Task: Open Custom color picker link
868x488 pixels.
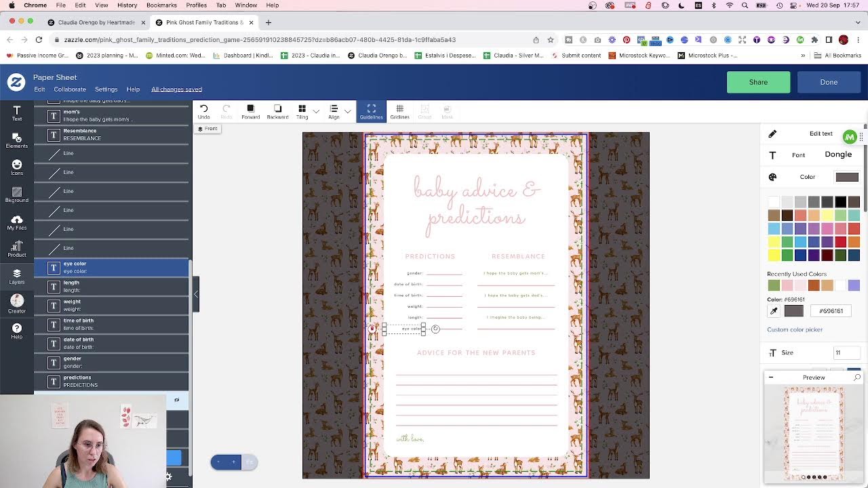Action: click(x=795, y=329)
